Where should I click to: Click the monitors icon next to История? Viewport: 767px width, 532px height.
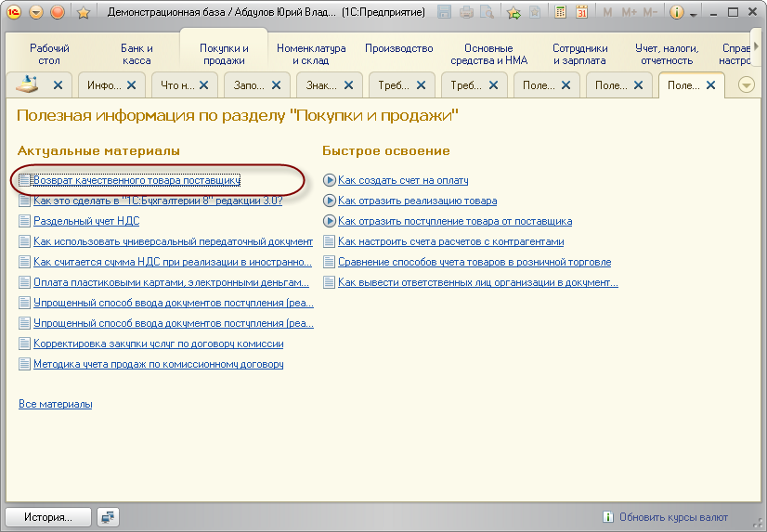point(108,517)
